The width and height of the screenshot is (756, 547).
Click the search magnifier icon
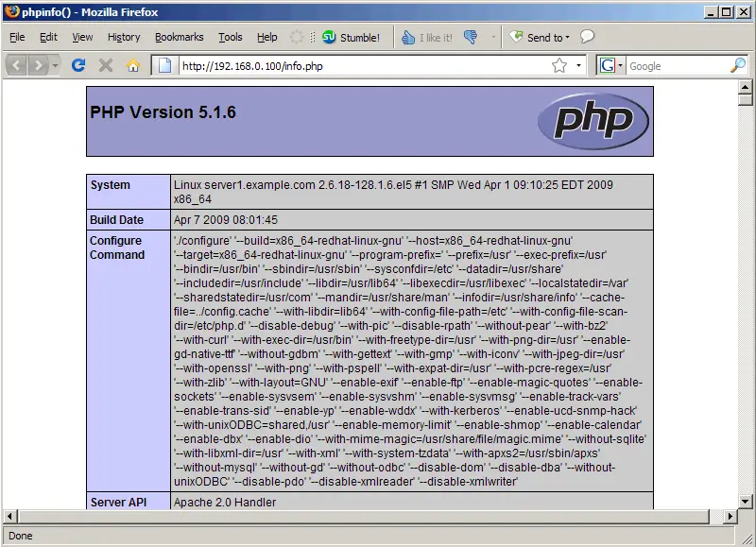pos(738,65)
